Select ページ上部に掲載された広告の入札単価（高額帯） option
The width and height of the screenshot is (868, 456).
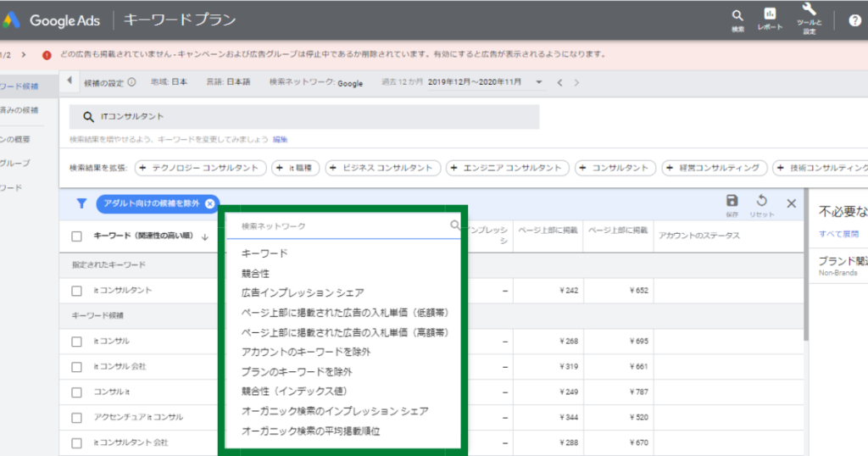pos(346,332)
